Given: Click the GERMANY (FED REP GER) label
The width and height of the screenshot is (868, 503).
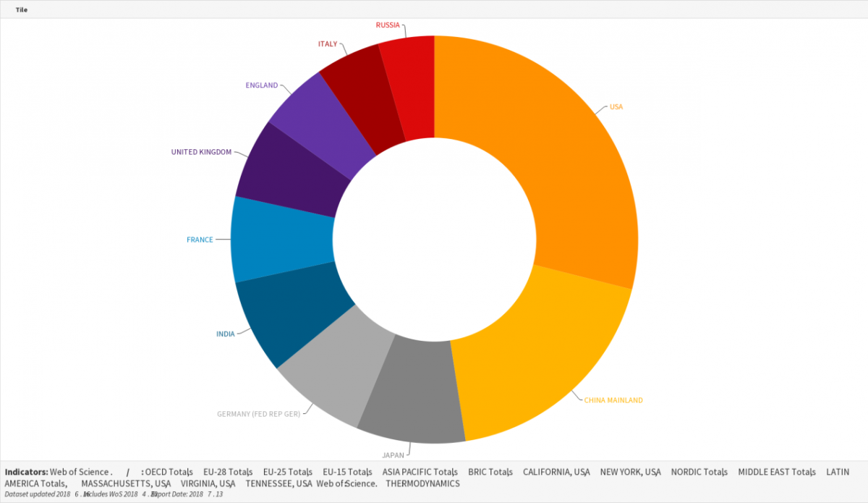Looking at the screenshot, I should point(258,414).
